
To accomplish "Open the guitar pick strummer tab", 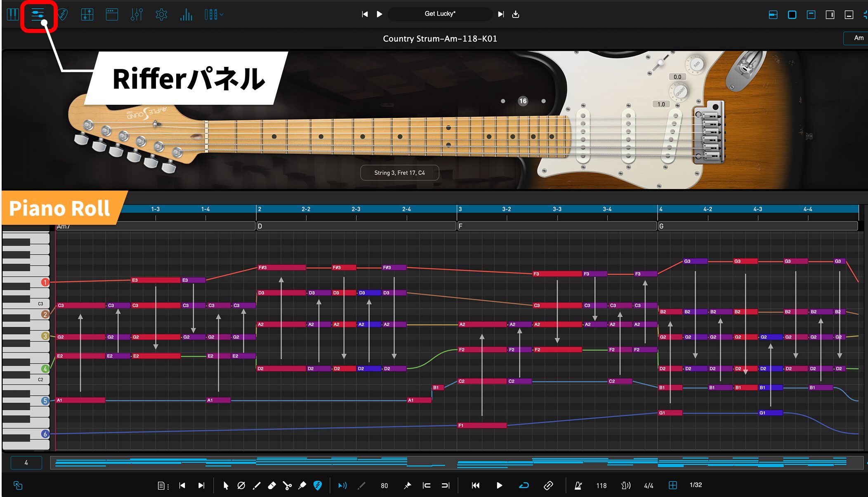I will tap(62, 15).
